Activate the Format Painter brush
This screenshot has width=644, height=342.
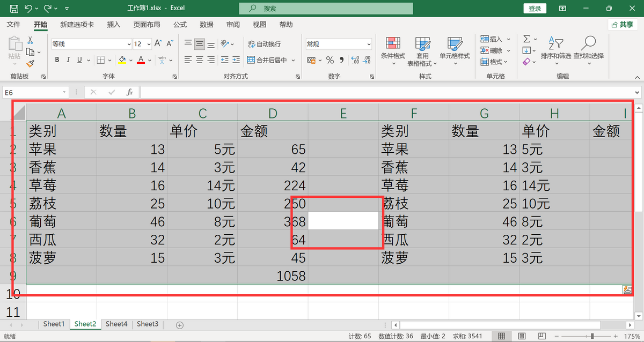pyautogui.click(x=30, y=64)
